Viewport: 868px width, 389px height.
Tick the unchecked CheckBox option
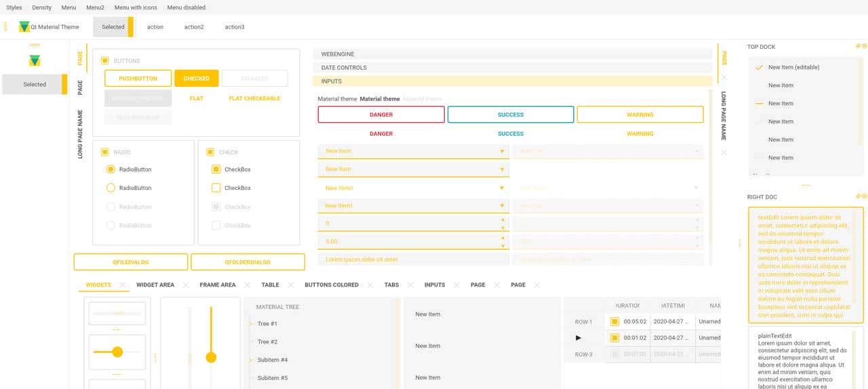pyautogui.click(x=216, y=188)
